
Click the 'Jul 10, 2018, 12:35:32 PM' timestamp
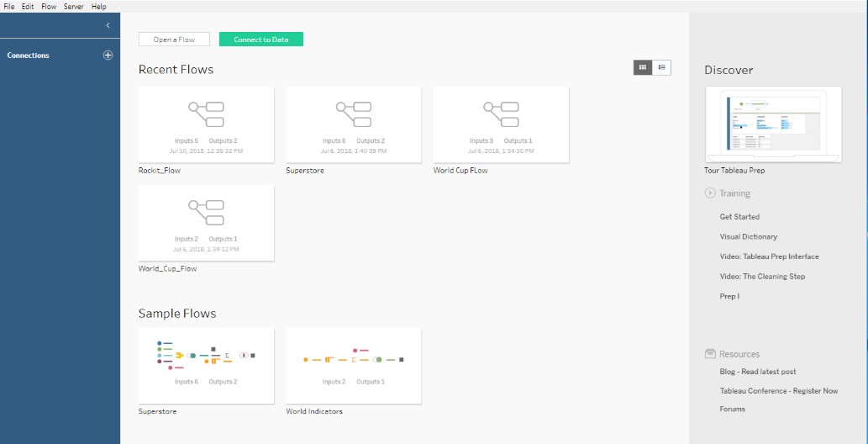coord(206,151)
